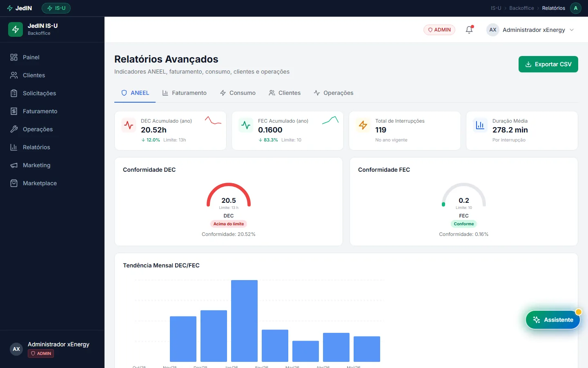Click the FEC Acumulado pulse icon
This screenshot has height=368, width=588.
tap(246, 125)
